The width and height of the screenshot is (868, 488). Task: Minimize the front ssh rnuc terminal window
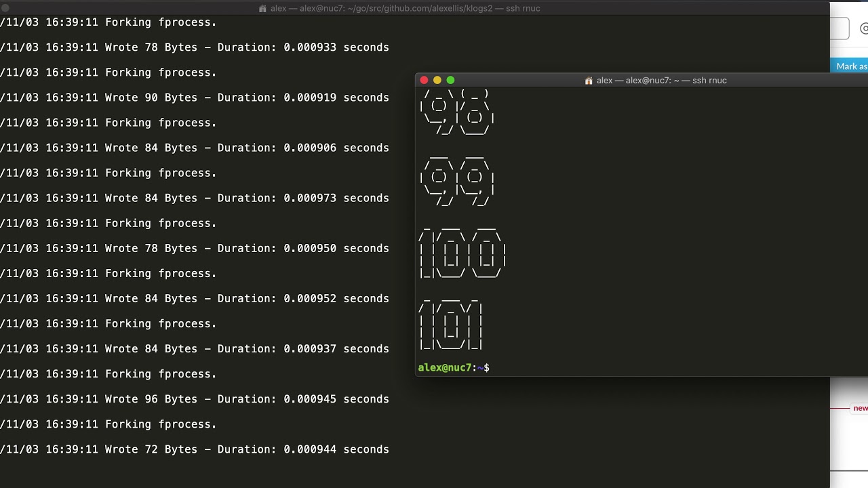tap(437, 80)
